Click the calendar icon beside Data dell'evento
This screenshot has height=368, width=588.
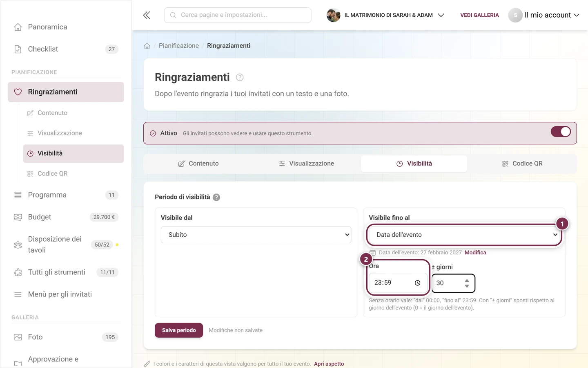[372, 253]
